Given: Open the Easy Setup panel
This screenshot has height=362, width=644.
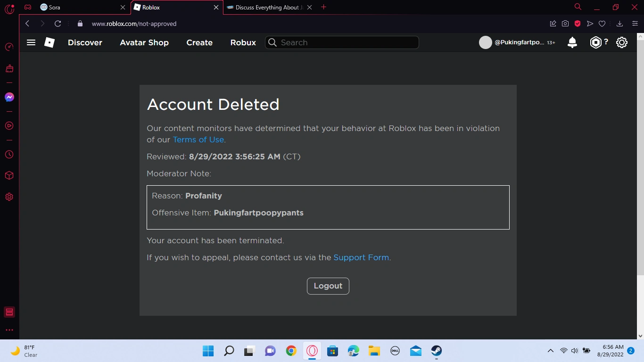Looking at the screenshot, I should [635, 23].
